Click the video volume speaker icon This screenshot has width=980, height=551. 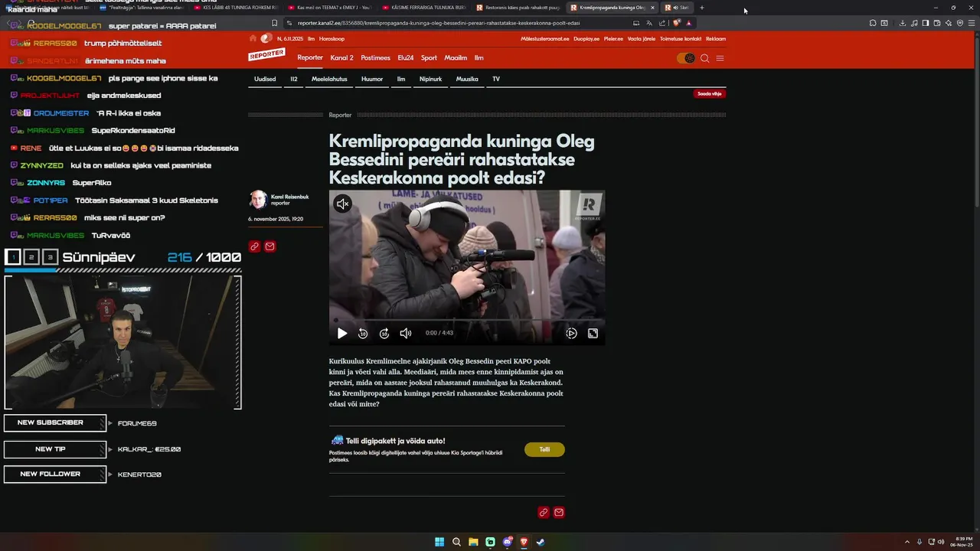406,333
